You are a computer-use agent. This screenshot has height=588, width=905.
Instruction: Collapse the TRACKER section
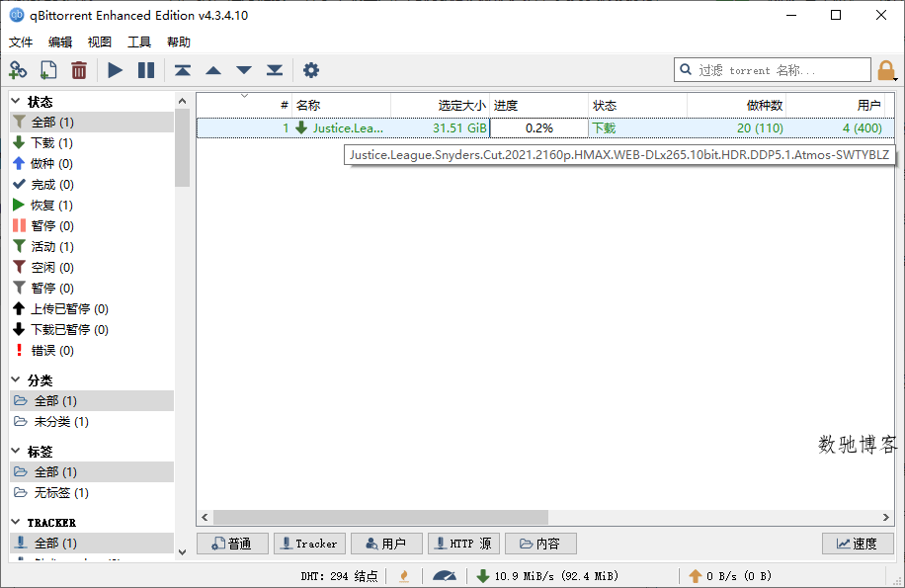coord(16,522)
